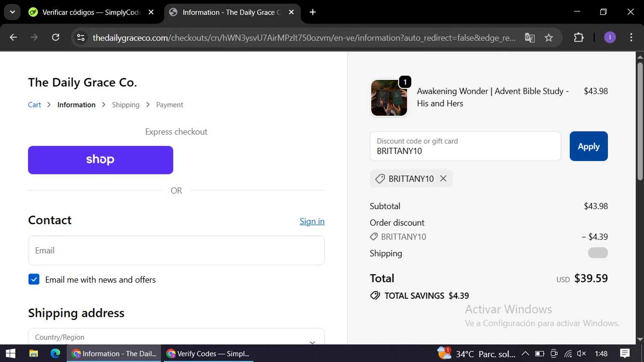Open the Chrome profile avatar
This screenshot has width=644, height=362.
click(x=610, y=38)
